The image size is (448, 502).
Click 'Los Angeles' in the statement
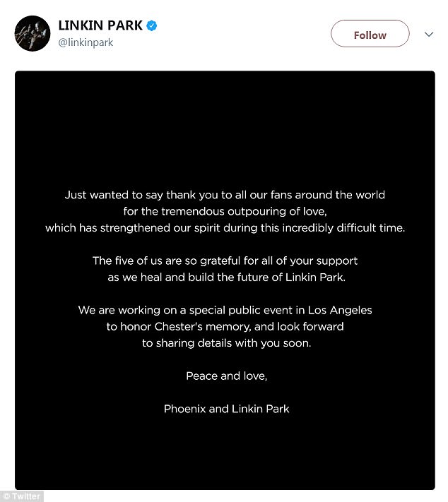(x=340, y=310)
